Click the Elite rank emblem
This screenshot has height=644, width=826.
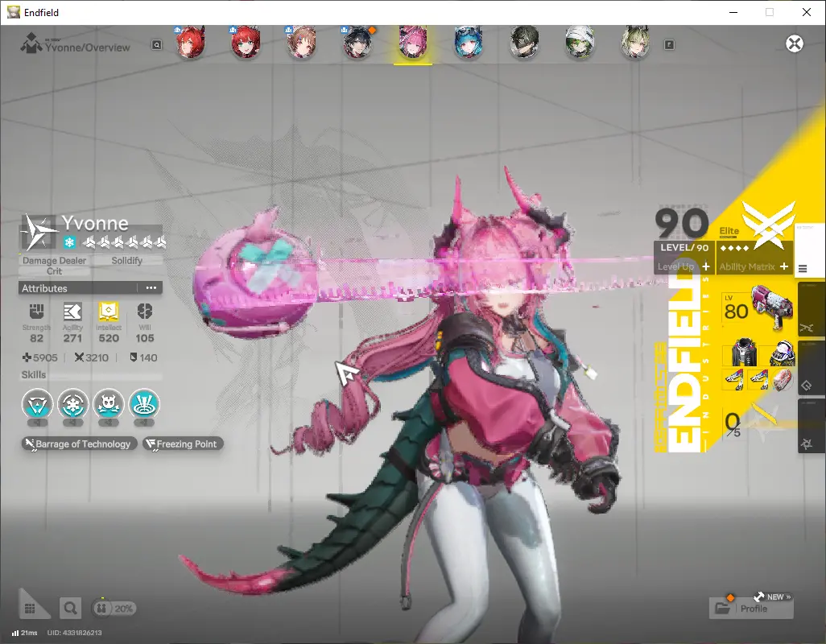coord(769,225)
